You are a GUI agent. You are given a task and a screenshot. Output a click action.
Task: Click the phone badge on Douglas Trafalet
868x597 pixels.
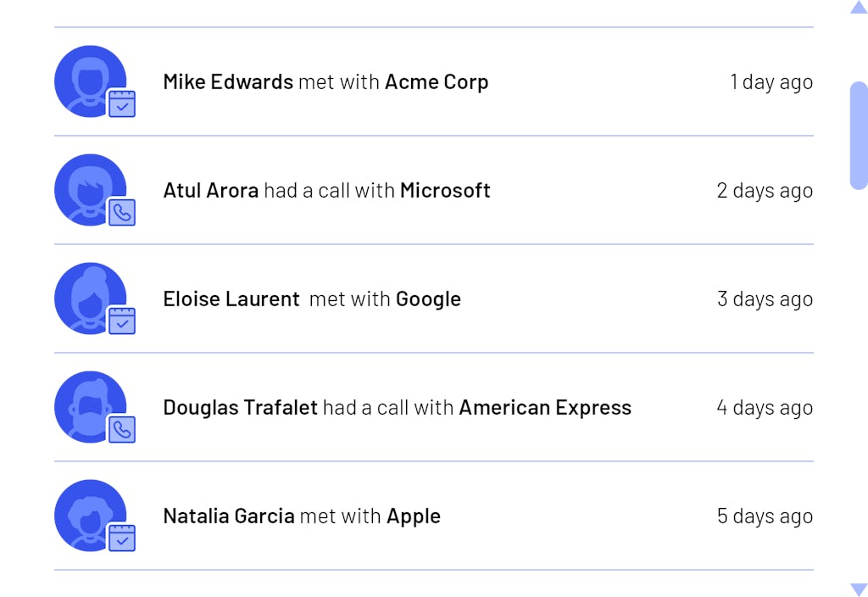(x=122, y=429)
